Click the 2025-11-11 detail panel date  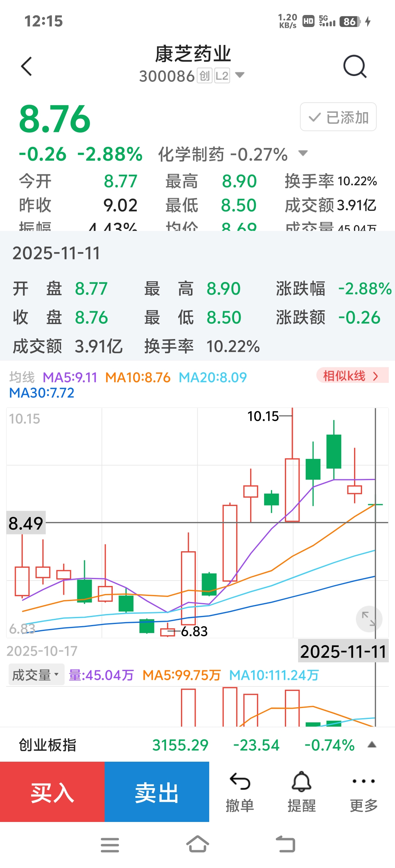(x=56, y=253)
